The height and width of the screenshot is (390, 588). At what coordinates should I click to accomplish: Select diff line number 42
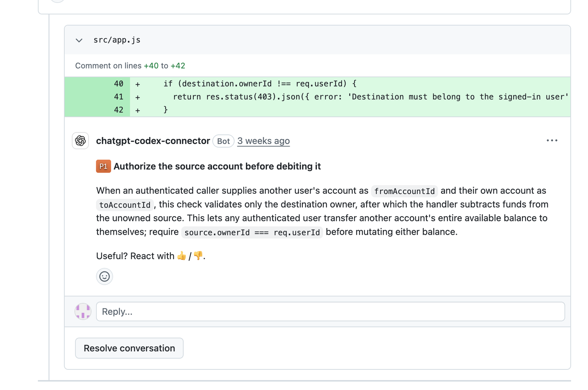(x=118, y=110)
